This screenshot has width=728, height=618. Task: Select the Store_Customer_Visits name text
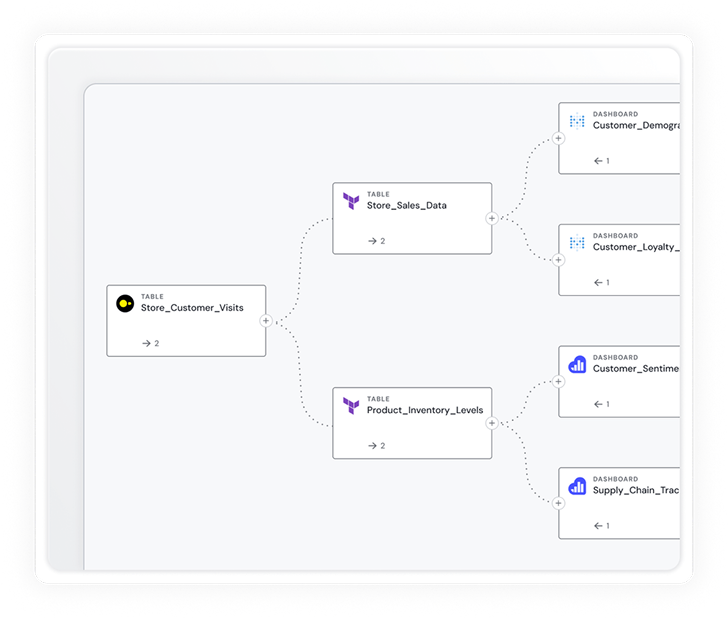(192, 308)
